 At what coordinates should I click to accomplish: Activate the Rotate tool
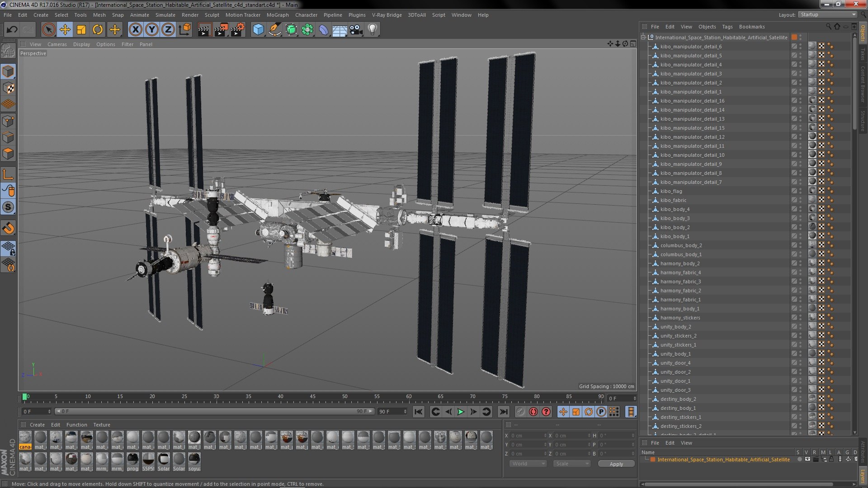[x=98, y=30]
